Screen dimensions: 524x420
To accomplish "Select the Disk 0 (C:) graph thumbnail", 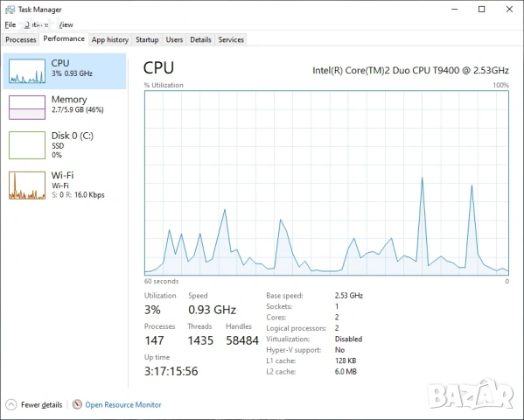I will pos(27,145).
